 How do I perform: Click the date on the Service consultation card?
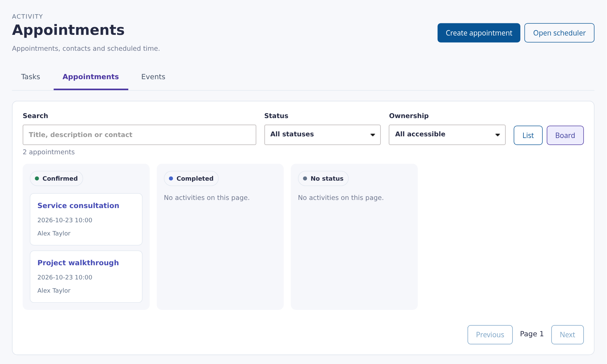click(65, 220)
